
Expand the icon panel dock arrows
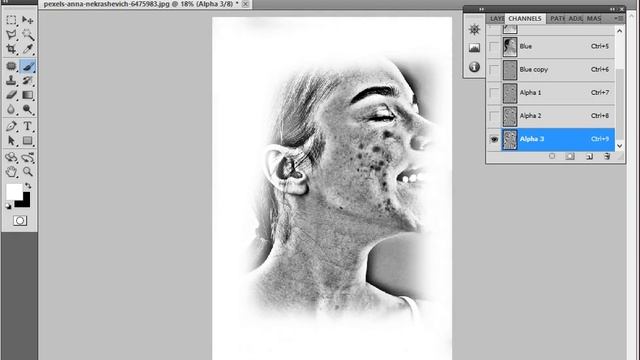tap(481, 9)
